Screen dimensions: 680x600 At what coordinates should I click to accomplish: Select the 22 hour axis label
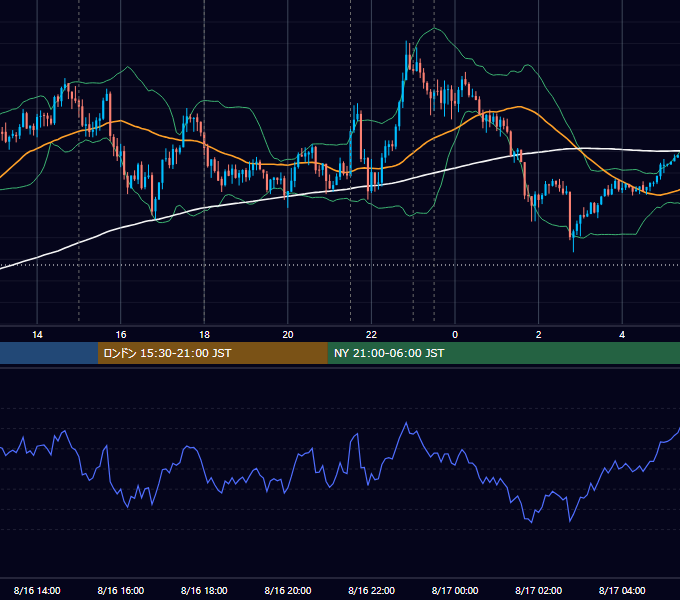(x=371, y=335)
